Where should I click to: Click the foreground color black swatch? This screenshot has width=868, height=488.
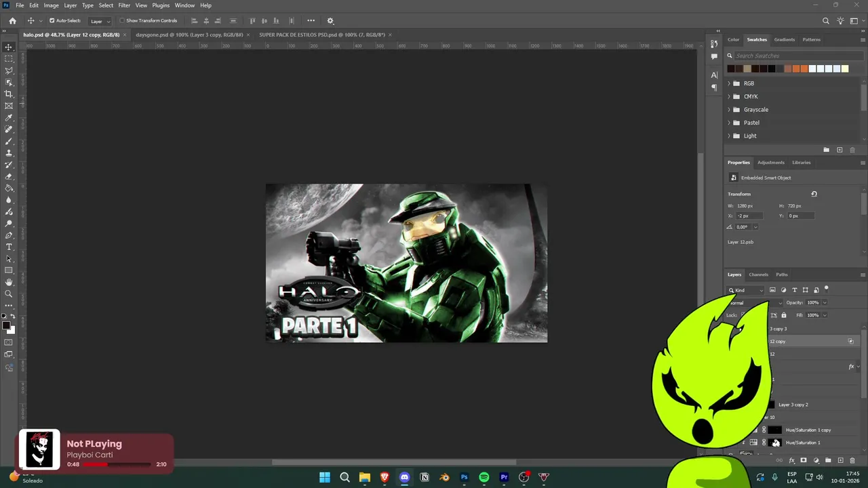[x=6, y=326]
